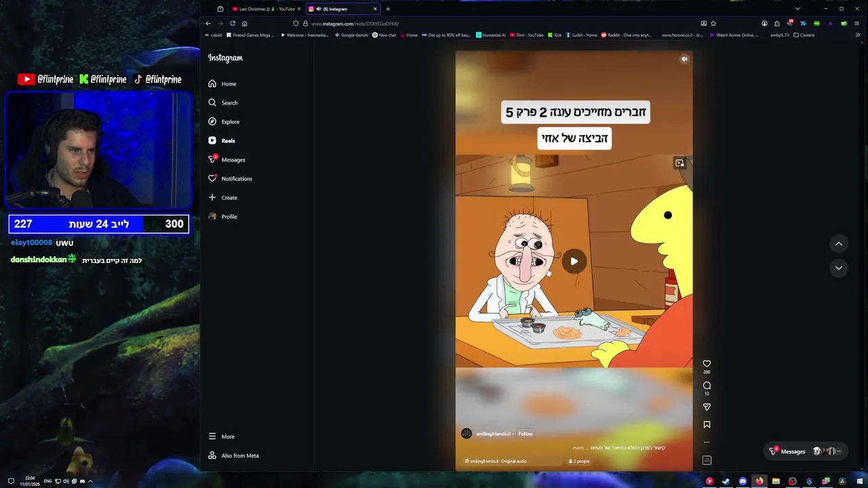The width and height of the screenshot is (868, 488).
Task: Switch the ENG input language
Action: click(x=47, y=481)
